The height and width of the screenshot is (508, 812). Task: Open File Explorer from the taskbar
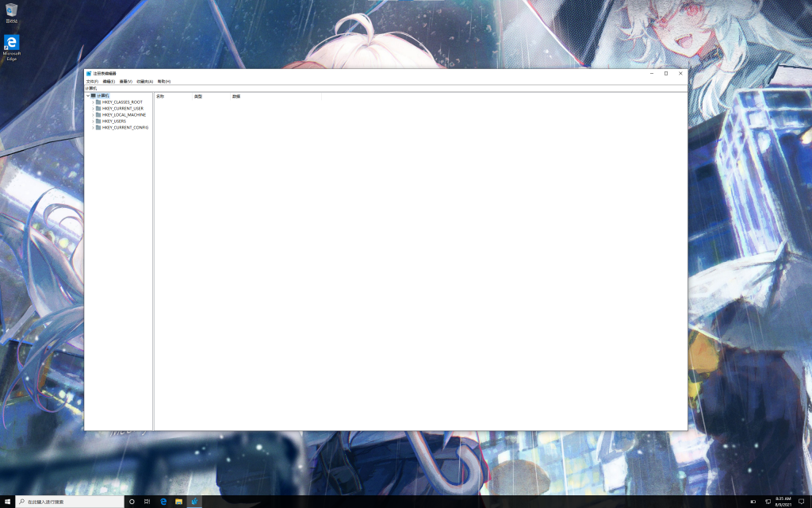178,502
